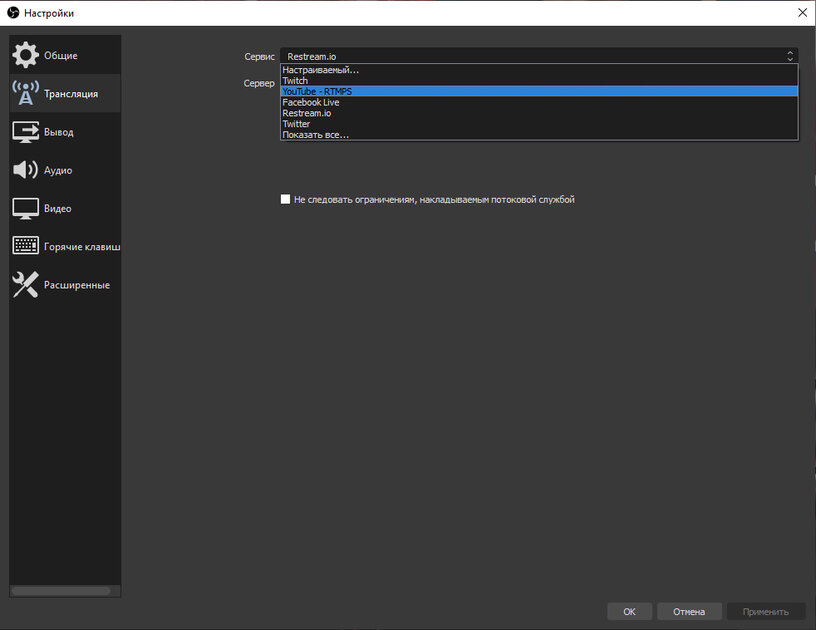816x630 pixels.
Task: Click the Настройки window title text
Action: [x=49, y=13]
